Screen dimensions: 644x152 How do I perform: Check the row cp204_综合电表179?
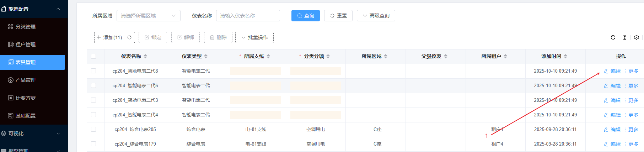click(x=93, y=144)
